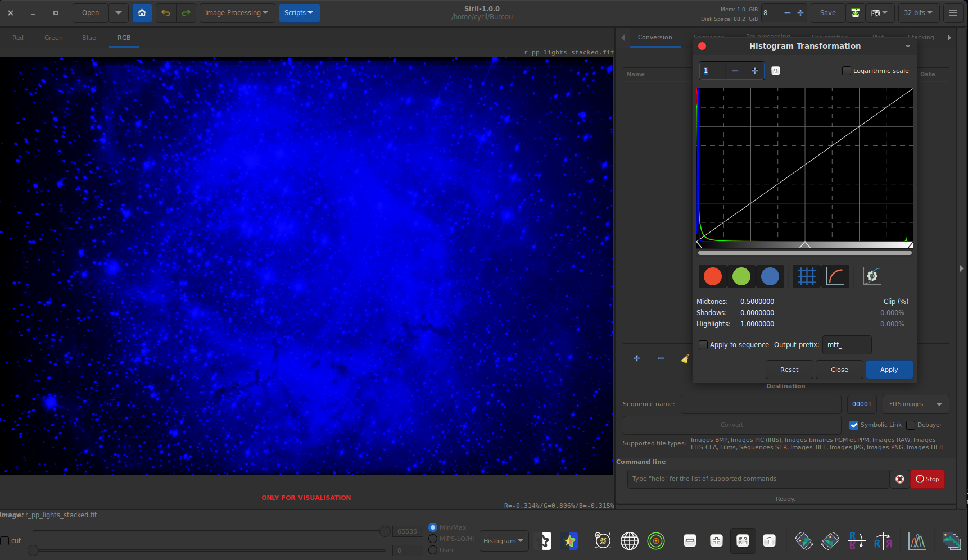Check the Apply to sequence option

point(703,345)
